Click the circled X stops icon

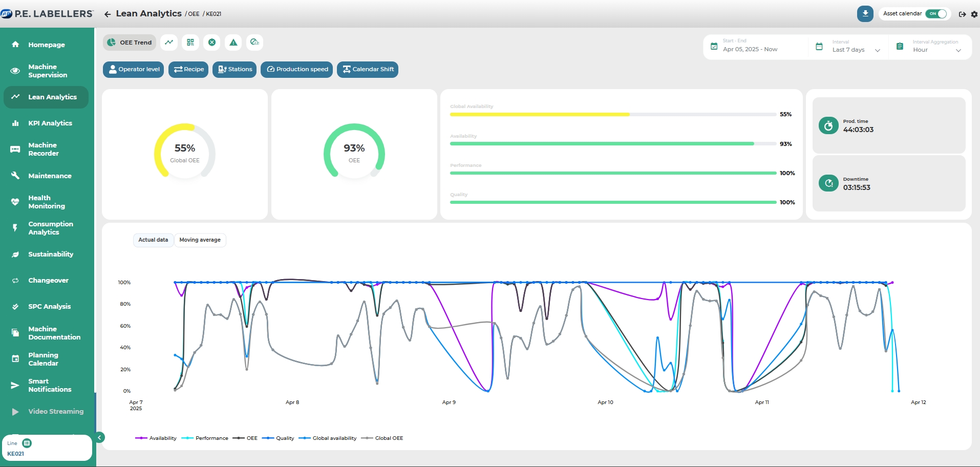(212, 43)
